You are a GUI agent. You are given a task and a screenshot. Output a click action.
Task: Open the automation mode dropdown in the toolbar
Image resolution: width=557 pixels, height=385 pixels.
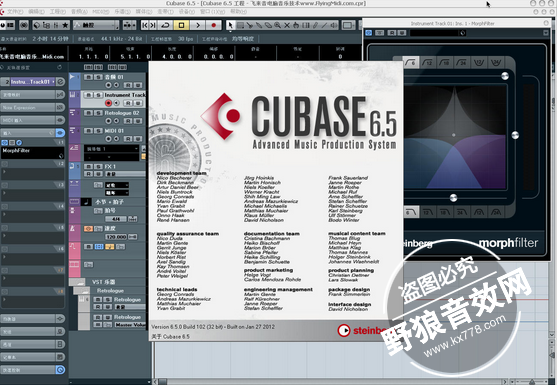(96, 25)
